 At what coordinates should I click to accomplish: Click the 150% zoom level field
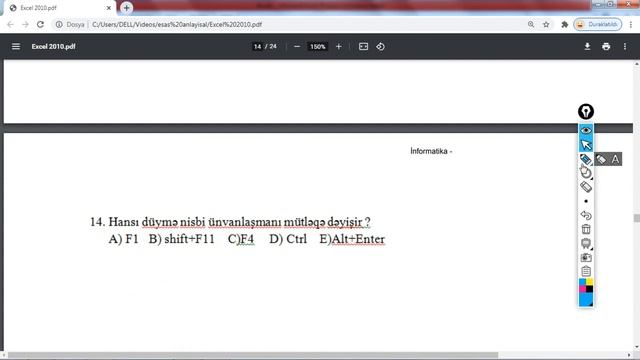[x=318, y=47]
